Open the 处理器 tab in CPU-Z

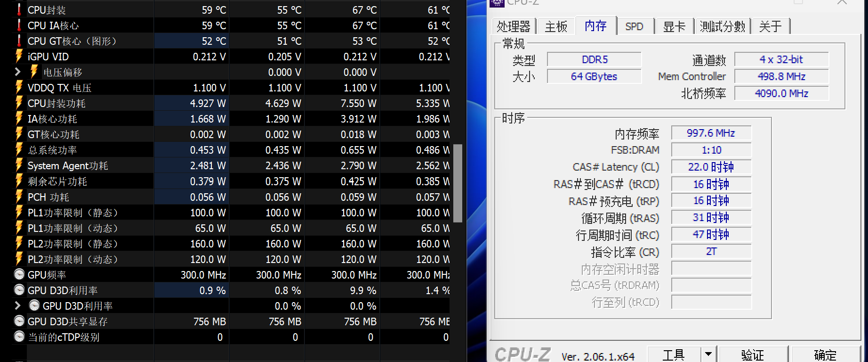tap(513, 26)
